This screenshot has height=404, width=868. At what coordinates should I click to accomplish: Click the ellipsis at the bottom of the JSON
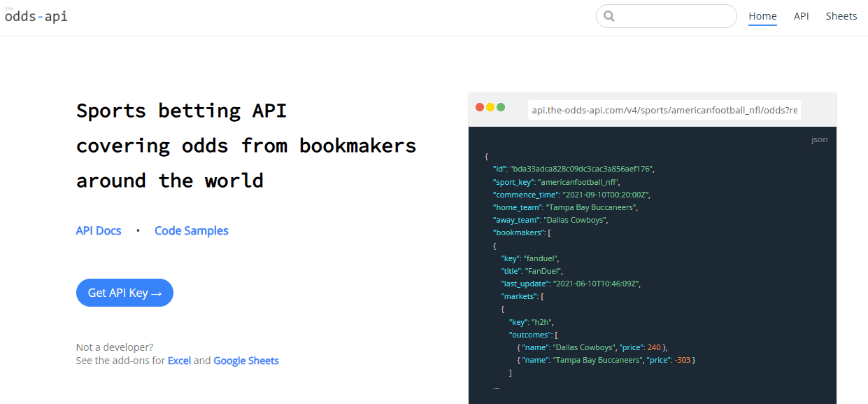(497, 386)
